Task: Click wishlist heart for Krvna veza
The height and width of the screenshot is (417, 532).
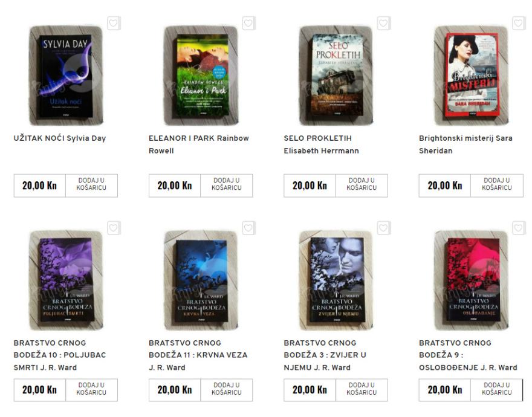Action: (x=248, y=228)
